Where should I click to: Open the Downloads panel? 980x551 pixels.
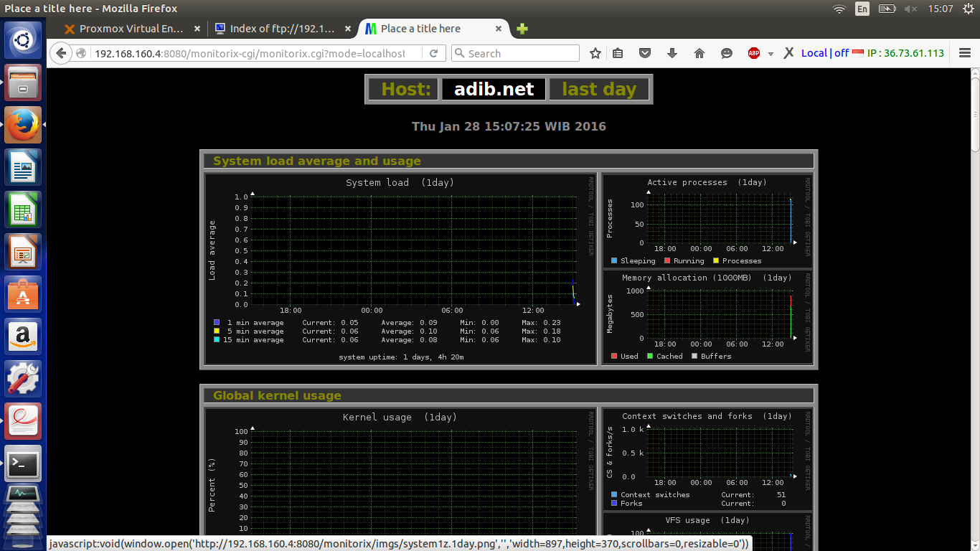[672, 53]
